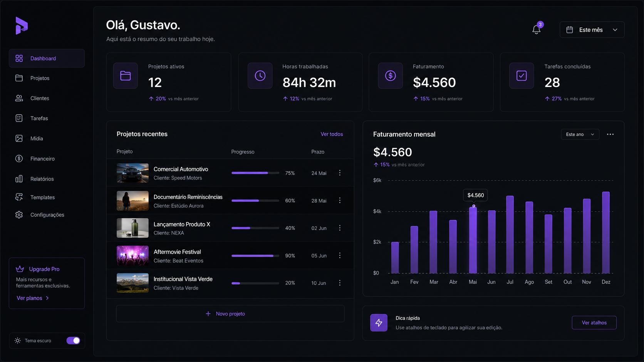Click the Nov bar in revenue chart

[587, 236]
